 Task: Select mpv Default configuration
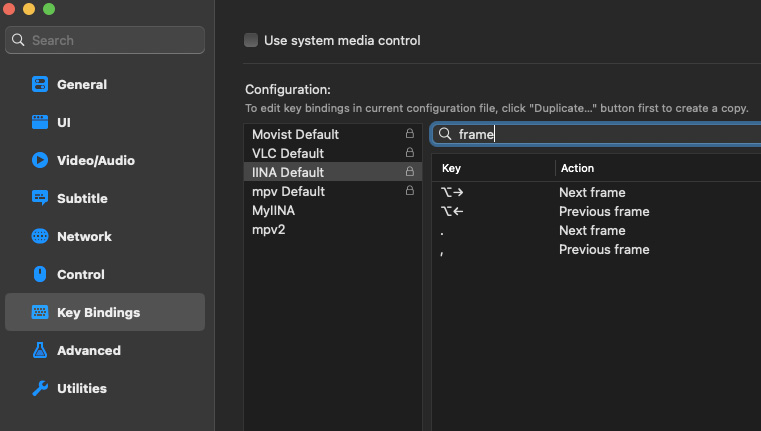coord(288,191)
